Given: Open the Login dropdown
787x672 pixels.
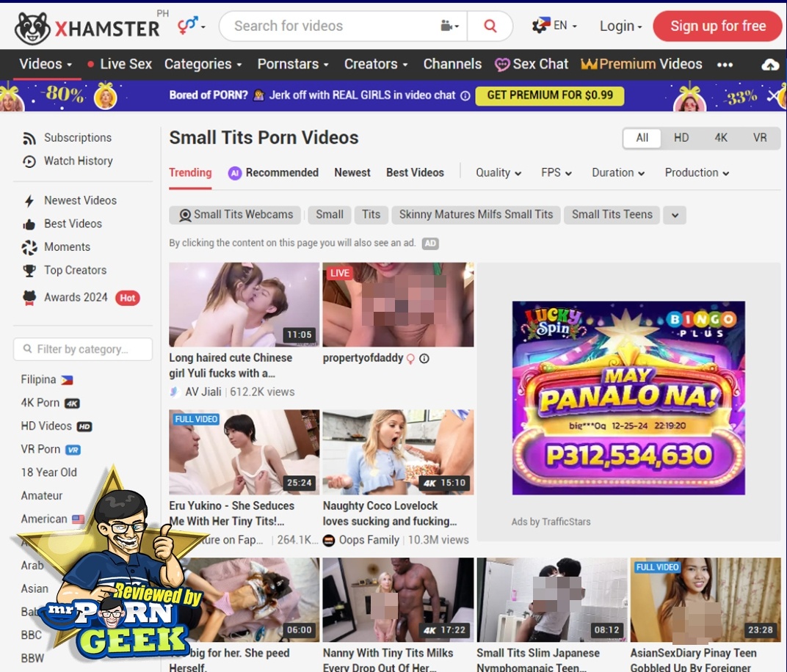Looking at the screenshot, I should [621, 26].
